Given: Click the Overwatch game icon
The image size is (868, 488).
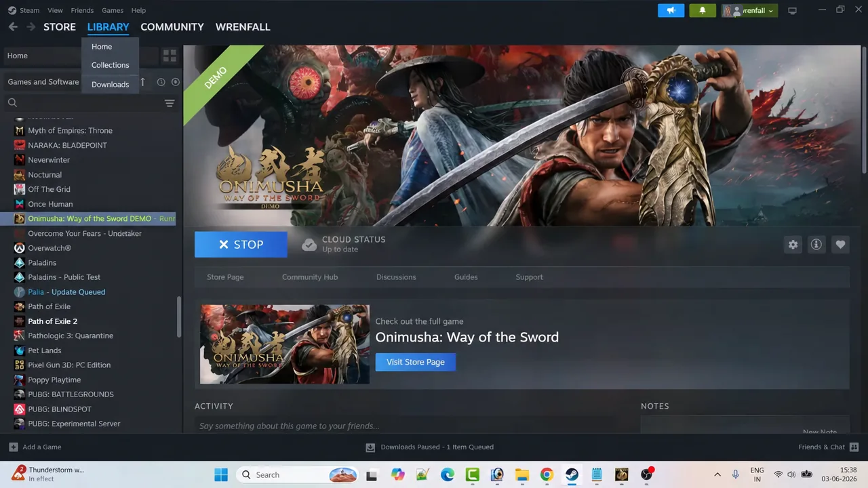Looking at the screenshot, I should 20,248.
